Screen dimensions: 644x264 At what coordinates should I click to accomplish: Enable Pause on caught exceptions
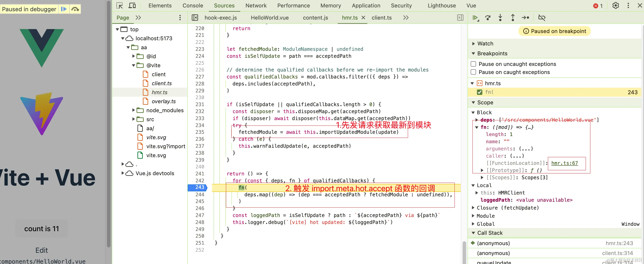[x=473, y=72]
